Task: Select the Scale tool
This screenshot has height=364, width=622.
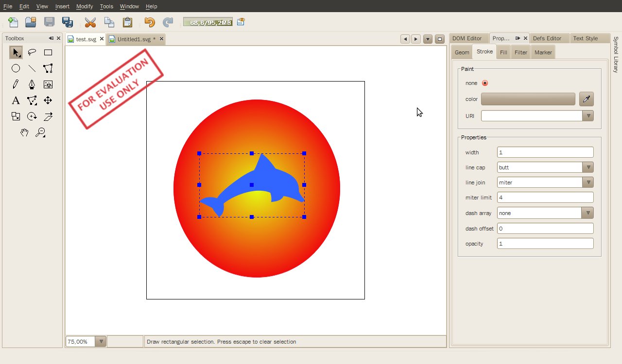Action: [x=16, y=116]
